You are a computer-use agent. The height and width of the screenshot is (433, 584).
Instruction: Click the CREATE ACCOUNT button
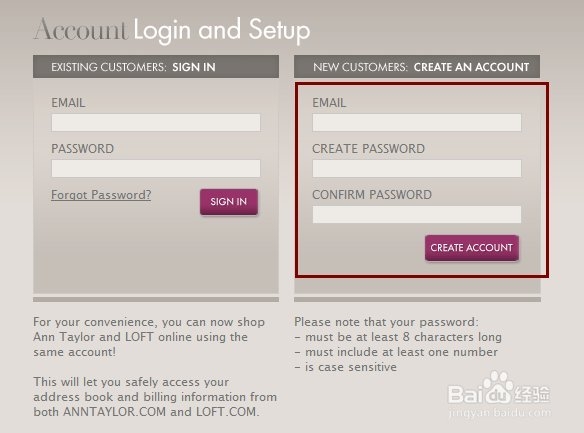click(x=472, y=248)
